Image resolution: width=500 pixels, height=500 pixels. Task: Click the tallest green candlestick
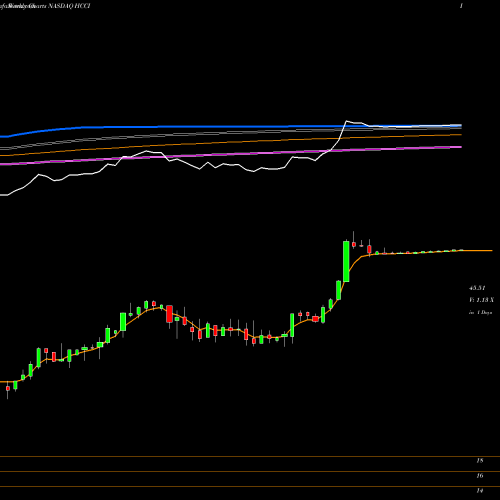pos(346,261)
